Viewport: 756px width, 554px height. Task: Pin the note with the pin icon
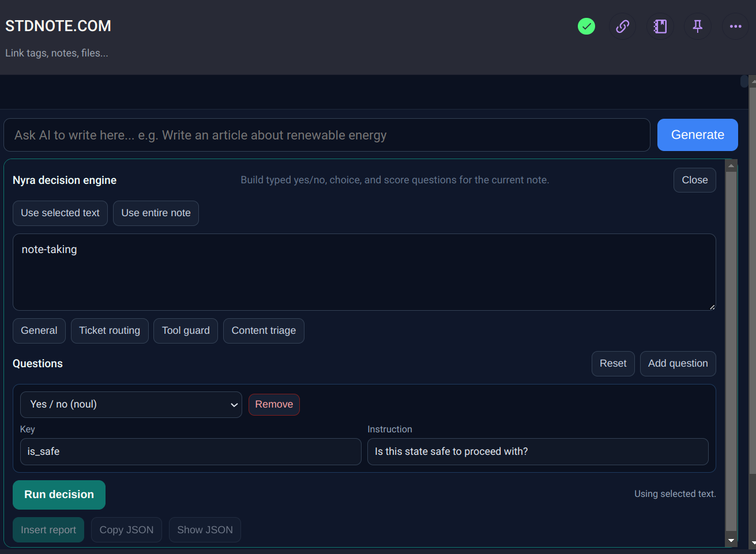(x=698, y=26)
